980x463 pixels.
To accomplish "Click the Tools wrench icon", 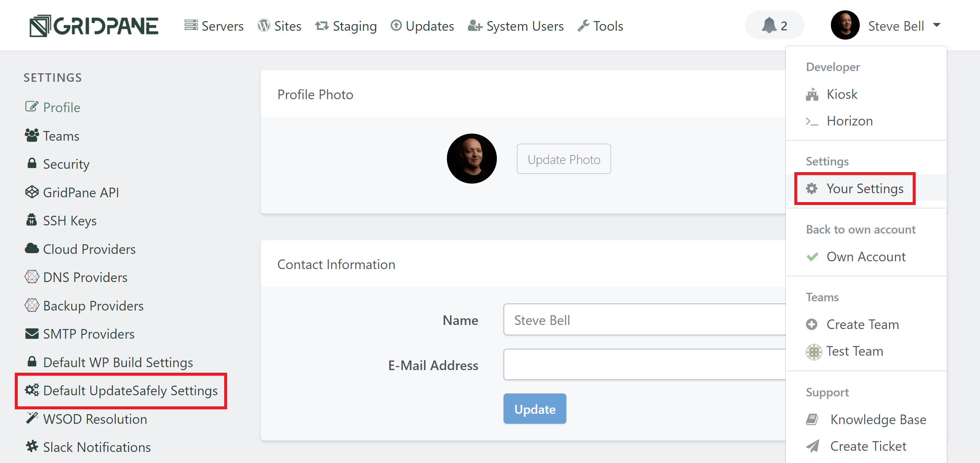I will [583, 26].
